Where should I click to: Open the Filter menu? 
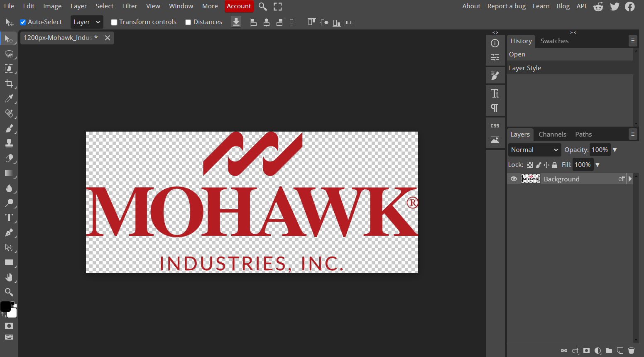[130, 6]
